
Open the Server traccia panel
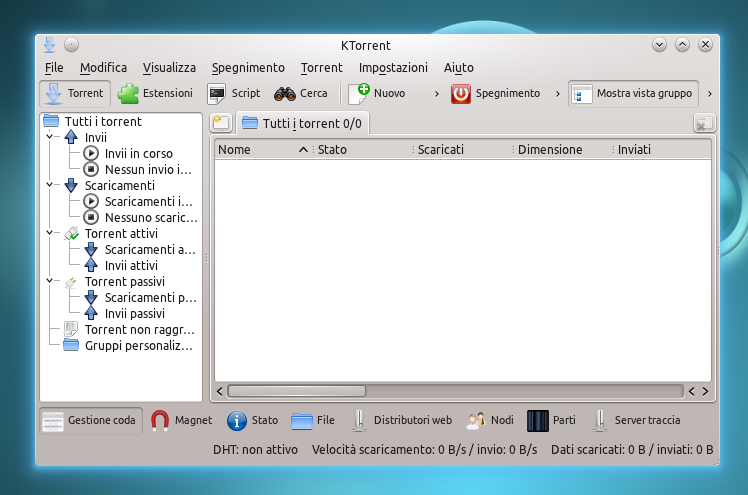tap(636, 421)
